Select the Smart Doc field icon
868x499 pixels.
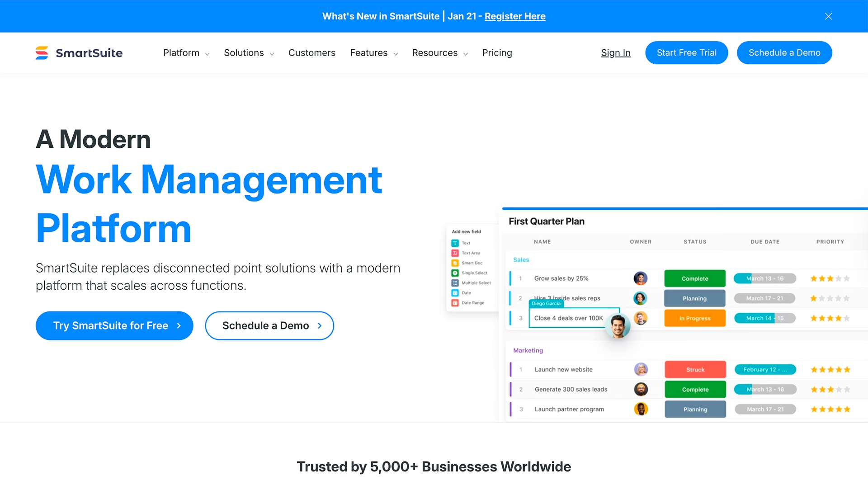pos(455,263)
